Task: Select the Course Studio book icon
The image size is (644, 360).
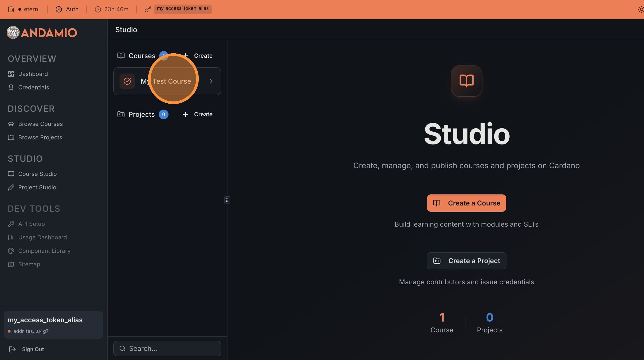Action: [x=11, y=174]
